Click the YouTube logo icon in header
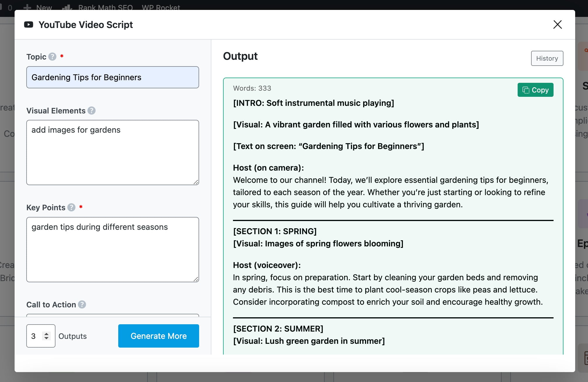 (x=29, y=25)
